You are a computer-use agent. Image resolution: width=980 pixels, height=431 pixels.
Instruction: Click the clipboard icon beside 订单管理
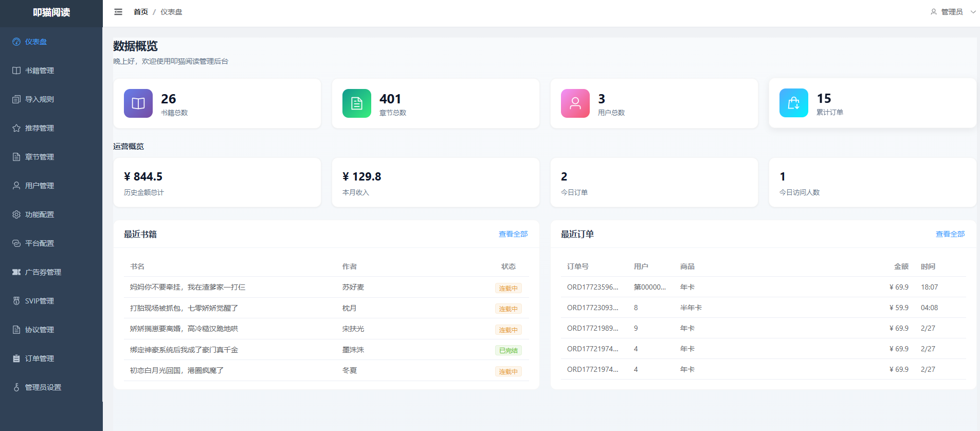(x=16, y=358)
